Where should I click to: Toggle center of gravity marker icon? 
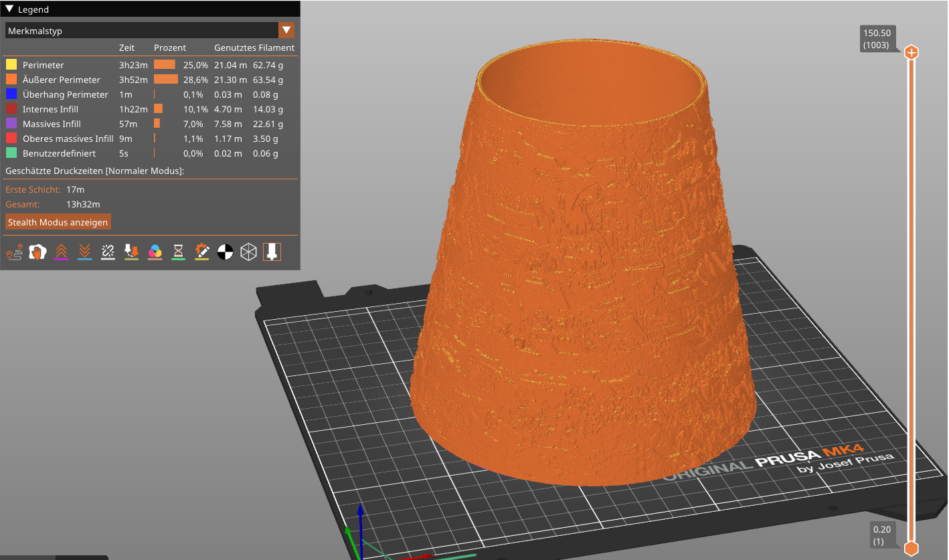tap(225, 252)
